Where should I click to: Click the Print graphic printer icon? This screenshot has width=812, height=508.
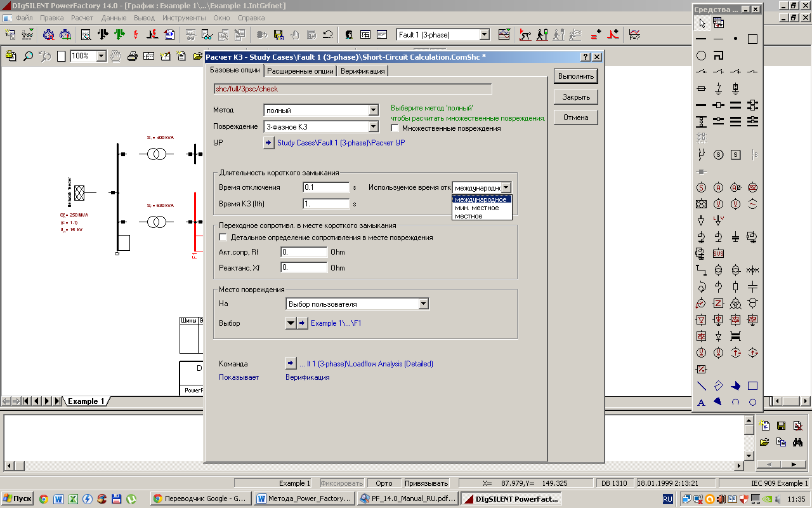click(133, 56)
